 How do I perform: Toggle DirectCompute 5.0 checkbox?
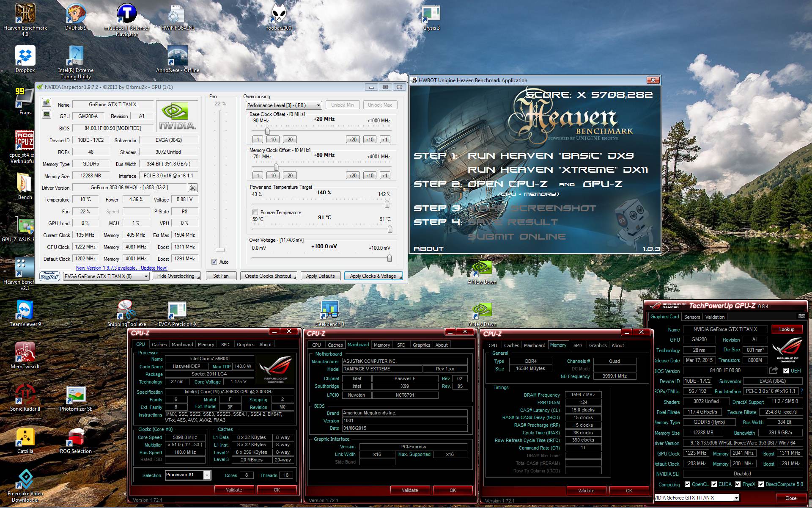(761, 484)
